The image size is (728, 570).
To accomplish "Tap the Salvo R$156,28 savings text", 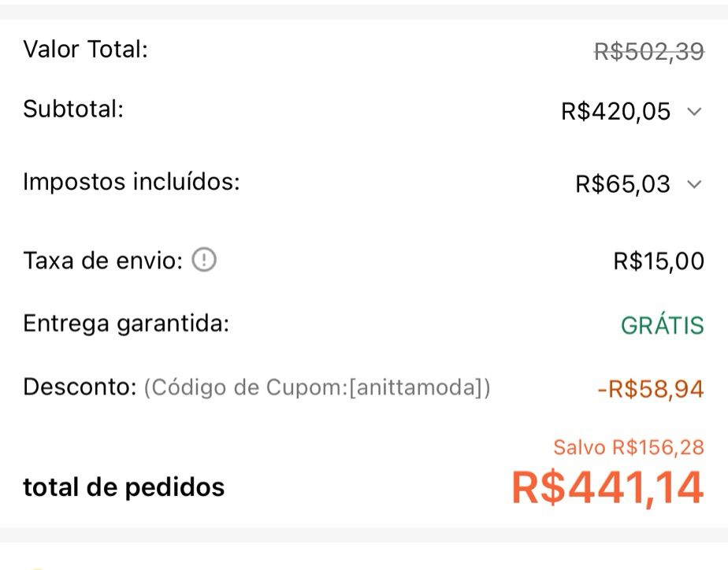I will point(628,448).
